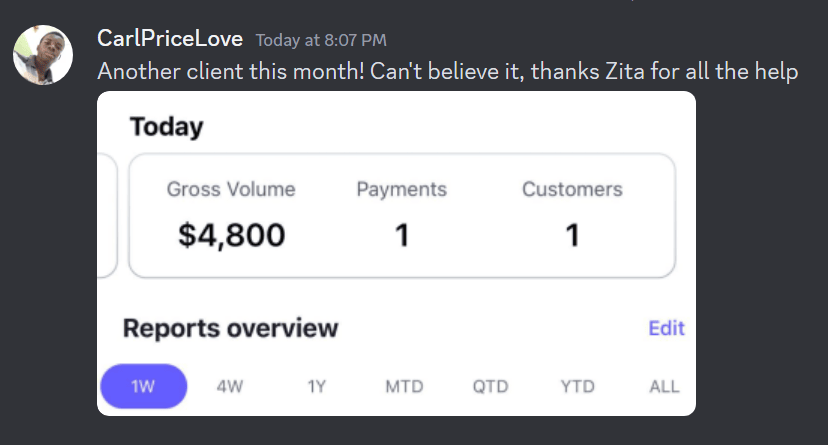Pick the YTD range option
This screenshot has width=828, height=445.
(577, 386)
